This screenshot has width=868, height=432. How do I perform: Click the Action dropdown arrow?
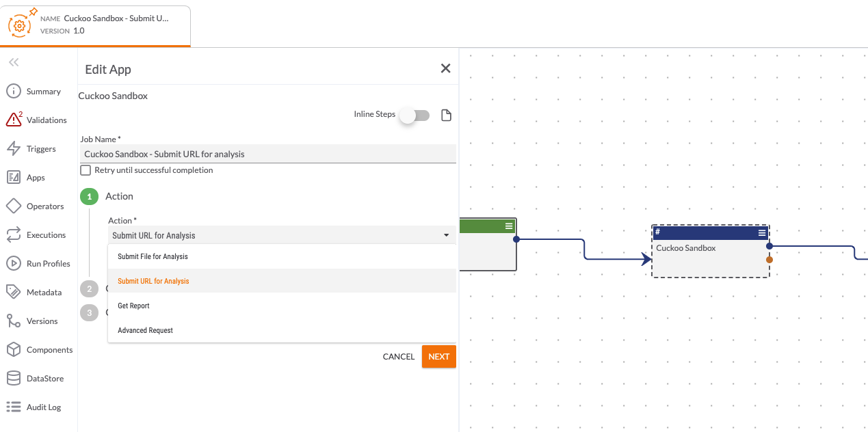(x=447, y=235)
